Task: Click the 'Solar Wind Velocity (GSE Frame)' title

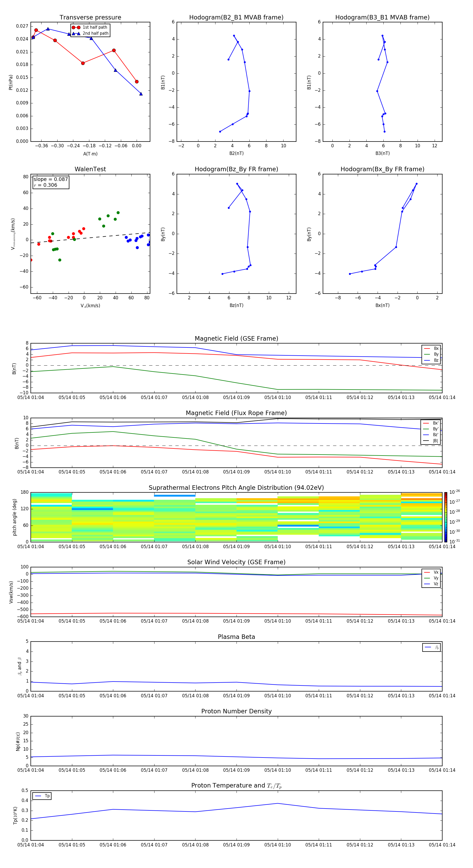Action: pyautogui.click(x=236, y=562)
